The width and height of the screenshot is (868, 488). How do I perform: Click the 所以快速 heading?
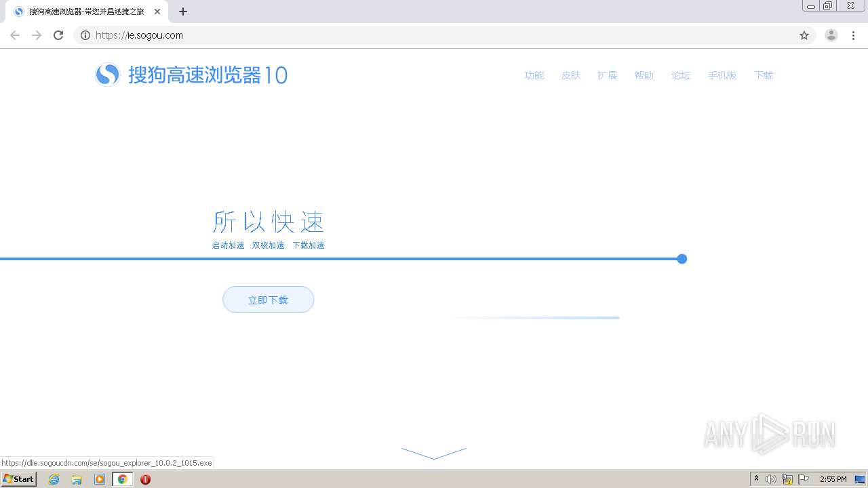pyautogui.click(x=269, y=222)
